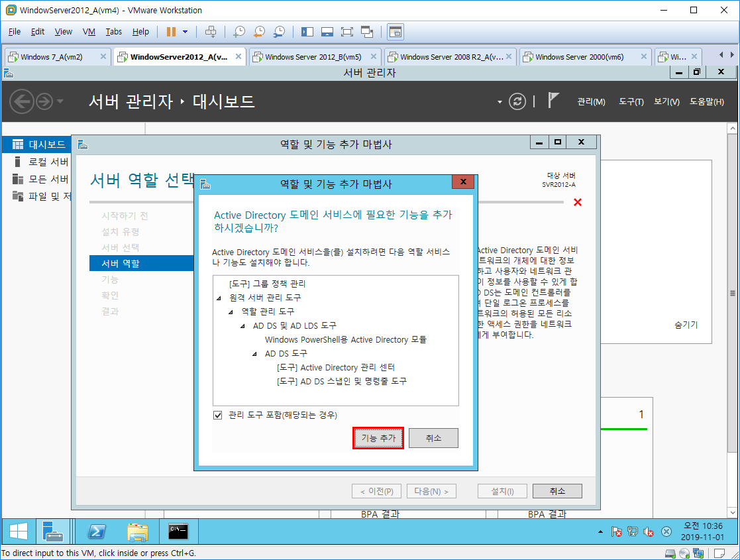Click the console view toolbar icon
This screenshot has height=560, width=740.
pos(395,32)
